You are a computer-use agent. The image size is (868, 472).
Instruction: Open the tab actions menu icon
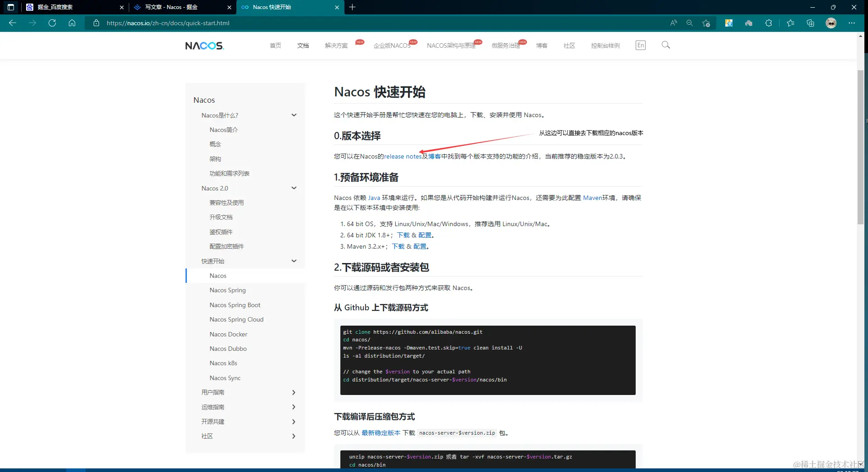11,7
